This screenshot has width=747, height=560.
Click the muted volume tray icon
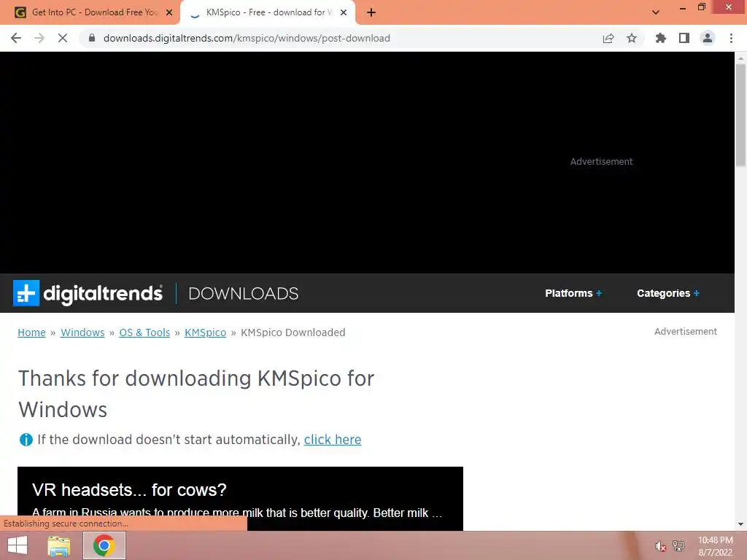pyautogui.click(x=659, y=546)
